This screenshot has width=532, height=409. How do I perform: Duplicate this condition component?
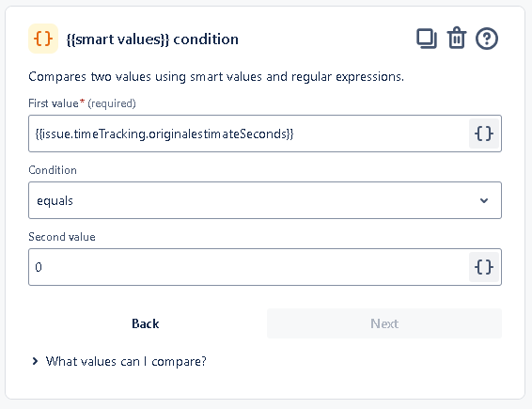tap(427, 39)
